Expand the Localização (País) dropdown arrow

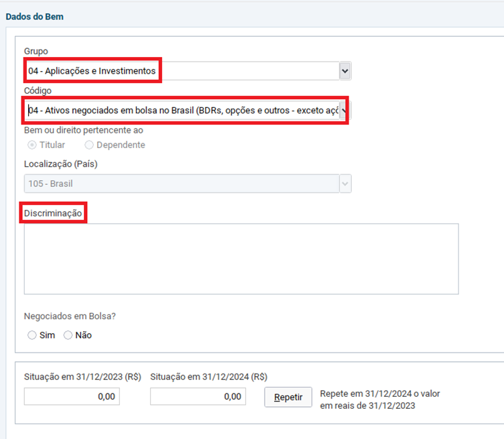point(344,184)
